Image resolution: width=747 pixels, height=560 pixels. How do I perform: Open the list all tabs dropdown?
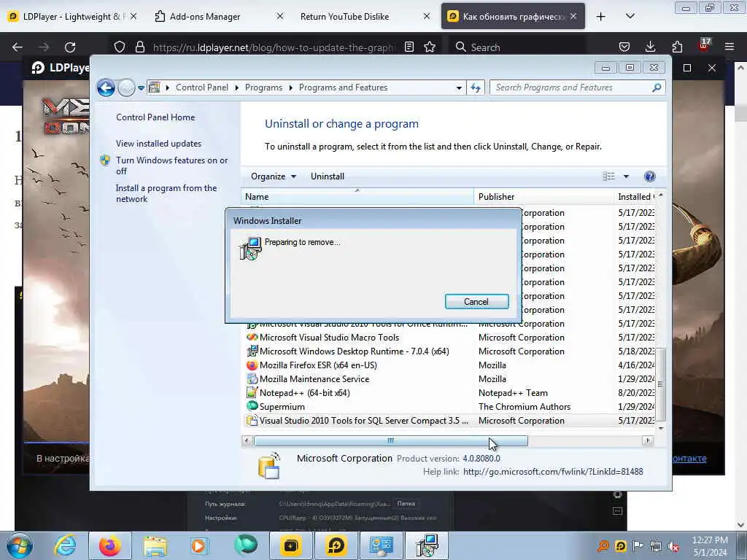pyautogui.click(x=630, y=17)
